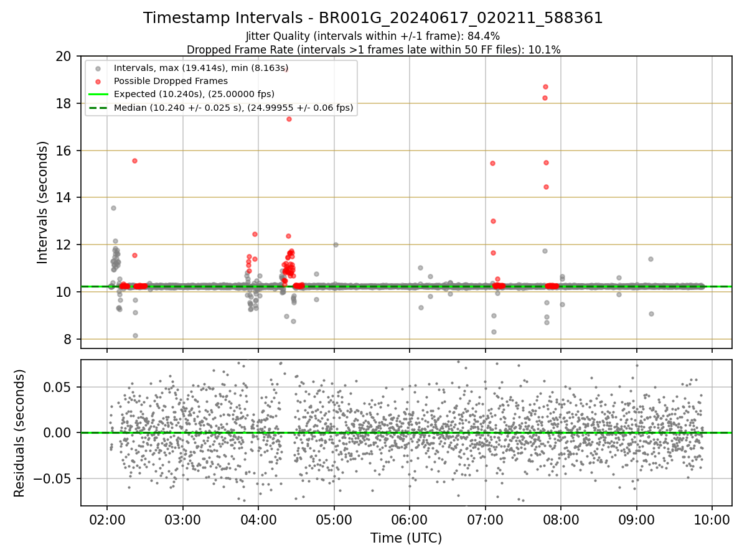
Task: Click the 18 tick on intervals axis
Action: 63,103
